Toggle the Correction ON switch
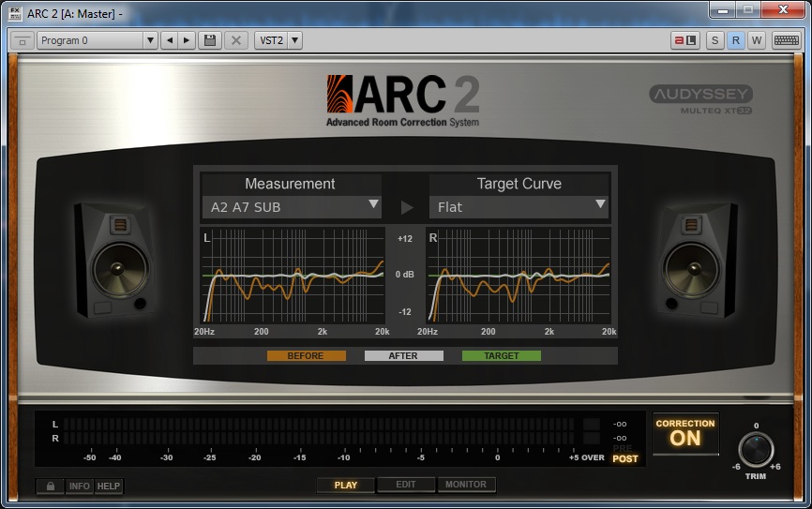This screenshot has height=509, width=812. coord(685,434)
